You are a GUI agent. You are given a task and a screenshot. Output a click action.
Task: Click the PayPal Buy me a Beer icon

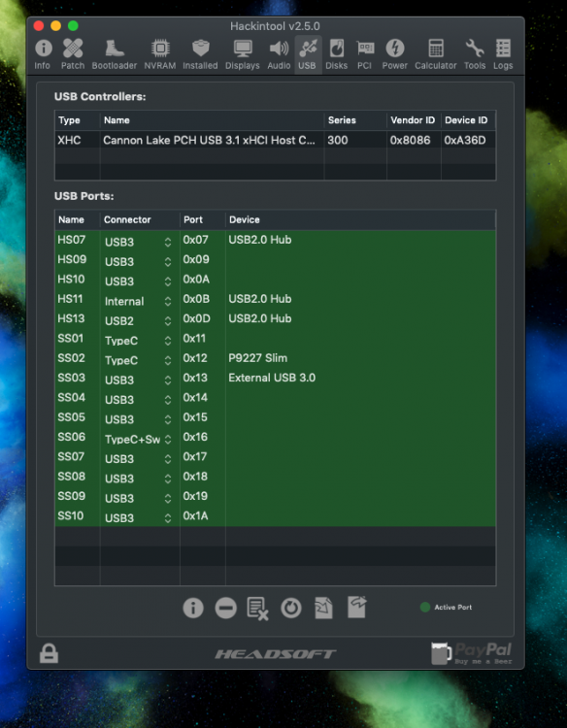(471, 653)
